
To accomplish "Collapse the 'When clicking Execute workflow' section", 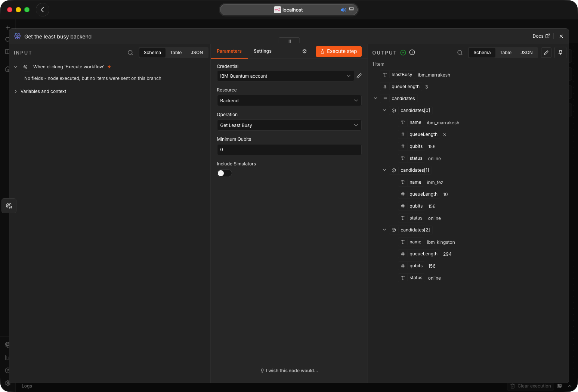I will (16, 67).
